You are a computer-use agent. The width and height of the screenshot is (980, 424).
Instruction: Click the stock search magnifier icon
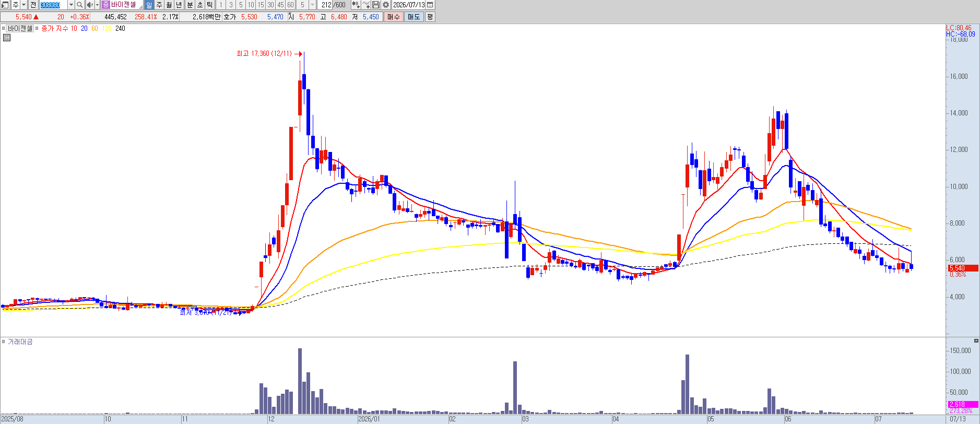coord(79,5)
